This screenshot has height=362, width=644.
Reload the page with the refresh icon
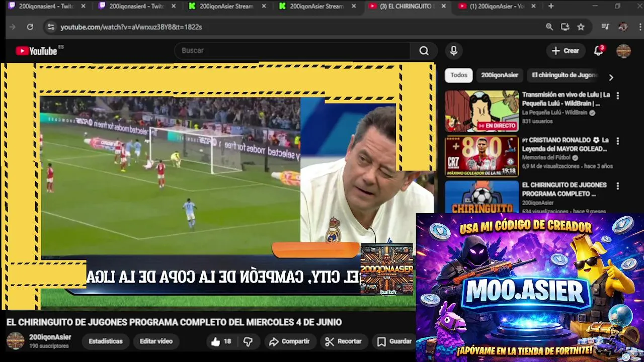[x=30, y=27]
